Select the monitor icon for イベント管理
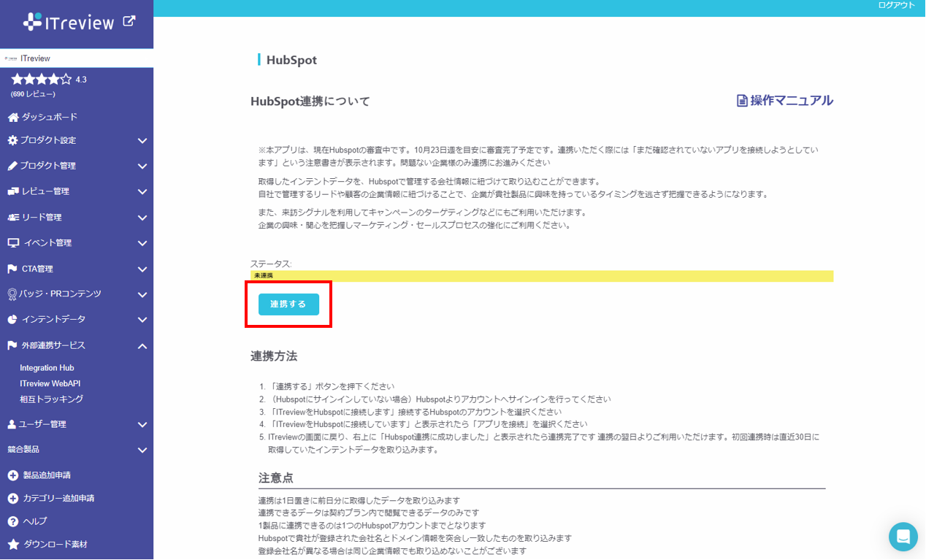This screenshot has height=560, width=926. pos(13,242)
